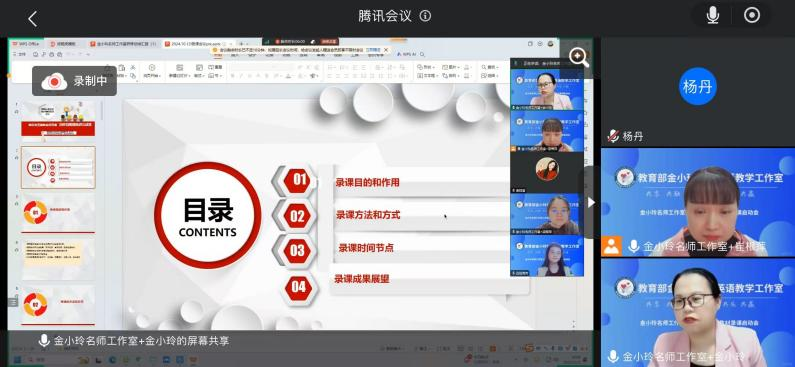Tap the orange person icon on 崔根英's tile
795x367 pixels.
(611, 246)
